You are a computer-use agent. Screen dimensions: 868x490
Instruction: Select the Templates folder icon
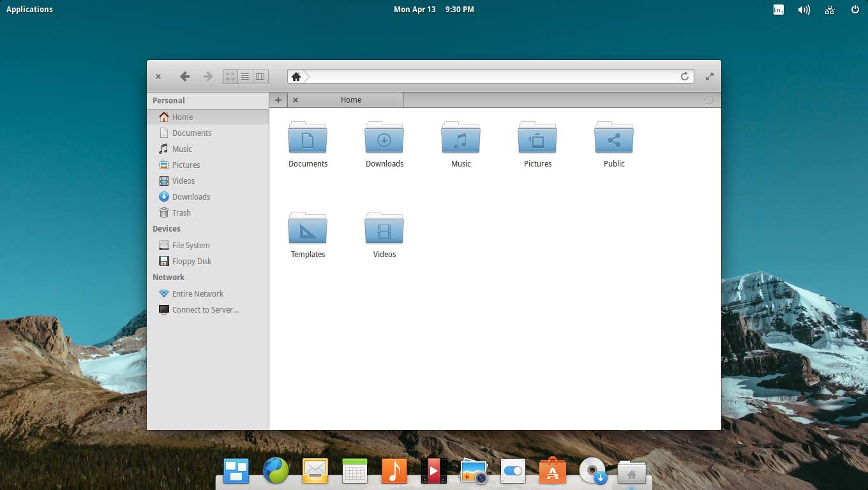tap(308, 228)
